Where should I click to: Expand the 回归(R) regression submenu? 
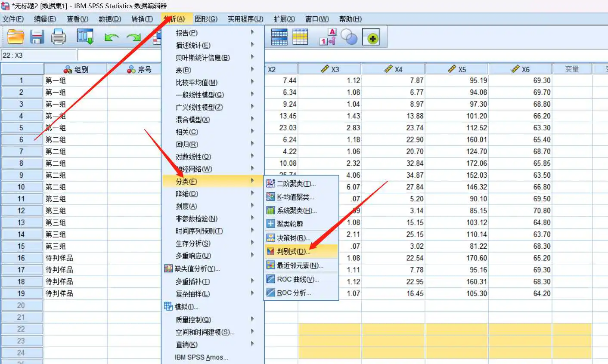coord(187,145)
